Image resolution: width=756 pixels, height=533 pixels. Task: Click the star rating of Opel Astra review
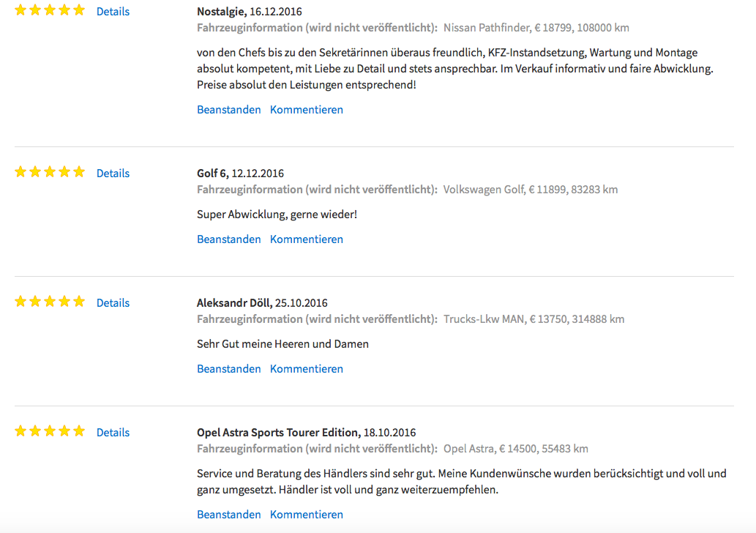[50, 430]
